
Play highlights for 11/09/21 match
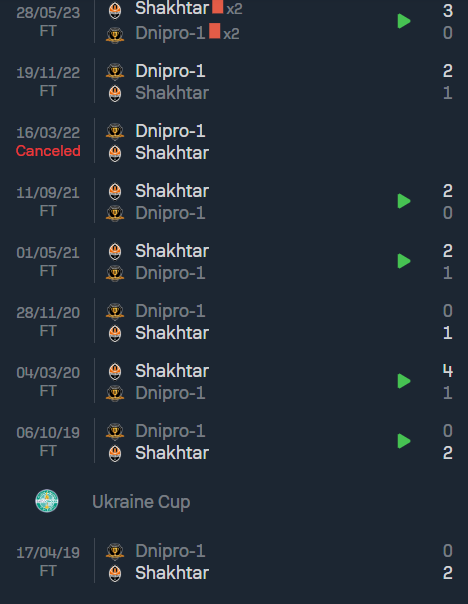point(404,201)
